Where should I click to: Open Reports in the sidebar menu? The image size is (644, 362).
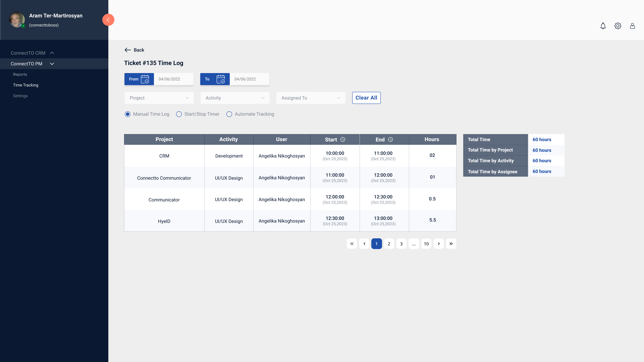[20, 74]
